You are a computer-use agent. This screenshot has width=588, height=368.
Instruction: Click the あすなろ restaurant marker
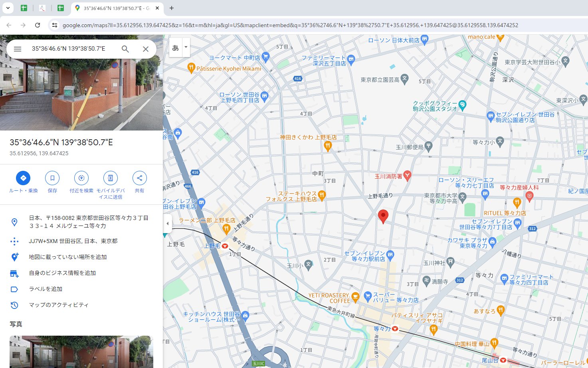tap(501, 310)
